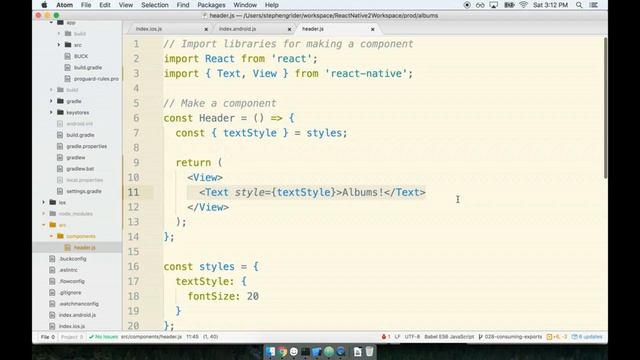Open the File menu
Viewport: 640px width, 360px height.
(x=86, y=5)
